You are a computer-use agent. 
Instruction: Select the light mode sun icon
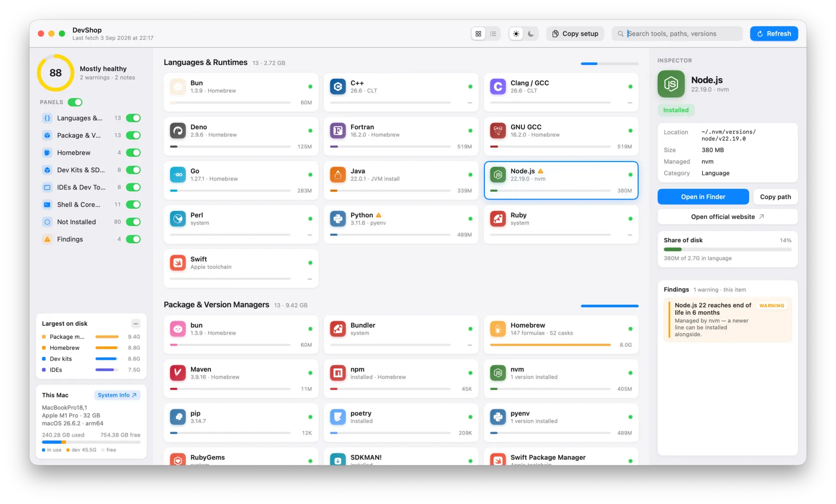click(516, 34)
